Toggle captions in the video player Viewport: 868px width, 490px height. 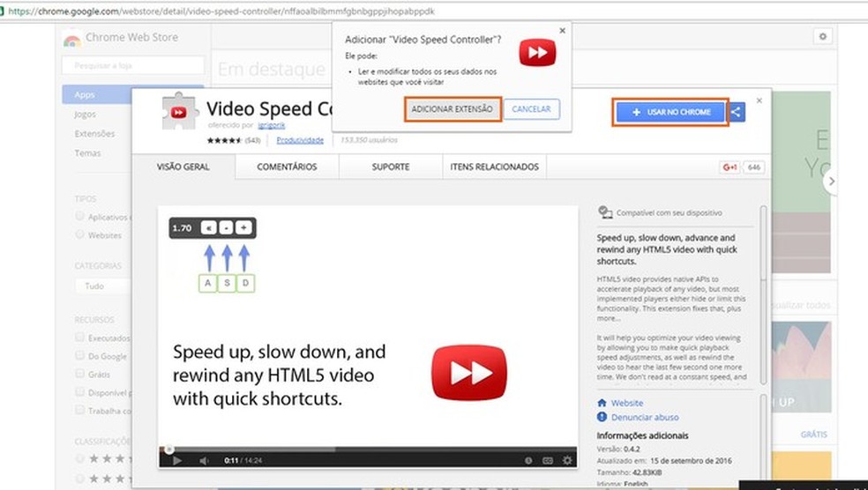(548, 460)
